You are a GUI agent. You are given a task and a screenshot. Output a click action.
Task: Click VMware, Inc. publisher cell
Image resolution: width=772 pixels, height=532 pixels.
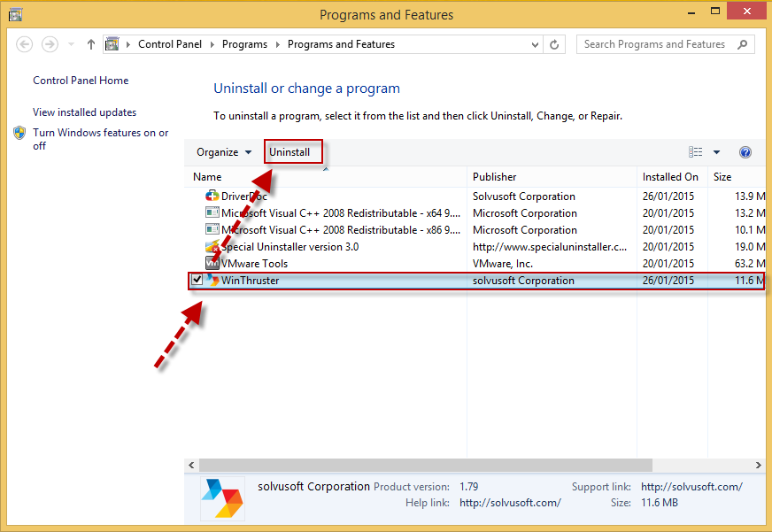[x=503, y=263]
